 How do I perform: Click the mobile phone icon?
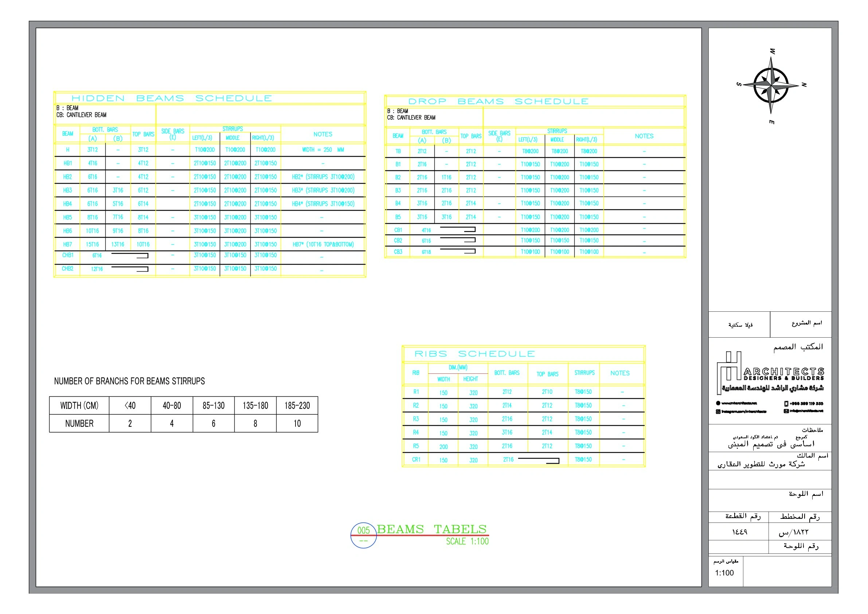(x=786, y=403)
